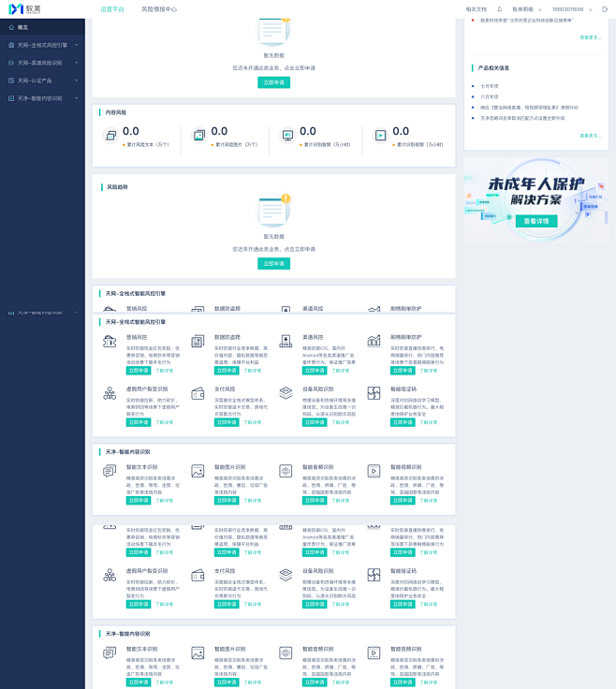Open the 七月专项 product info link
The image size is (616, 689).
coord(489,86)
